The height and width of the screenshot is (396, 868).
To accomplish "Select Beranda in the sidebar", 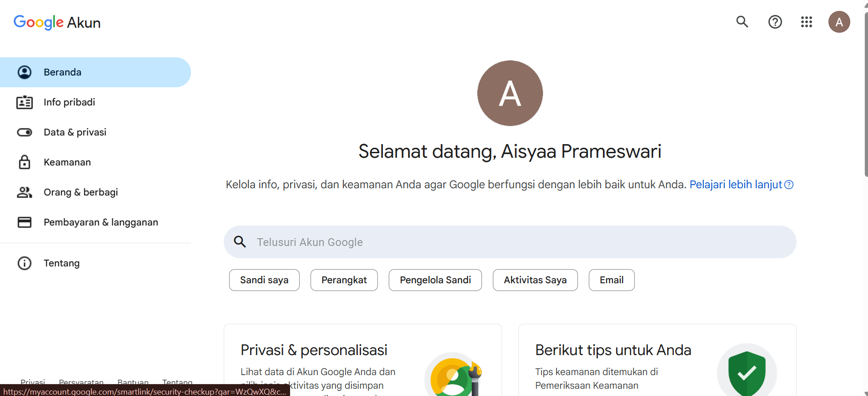I will pos(95,72).
